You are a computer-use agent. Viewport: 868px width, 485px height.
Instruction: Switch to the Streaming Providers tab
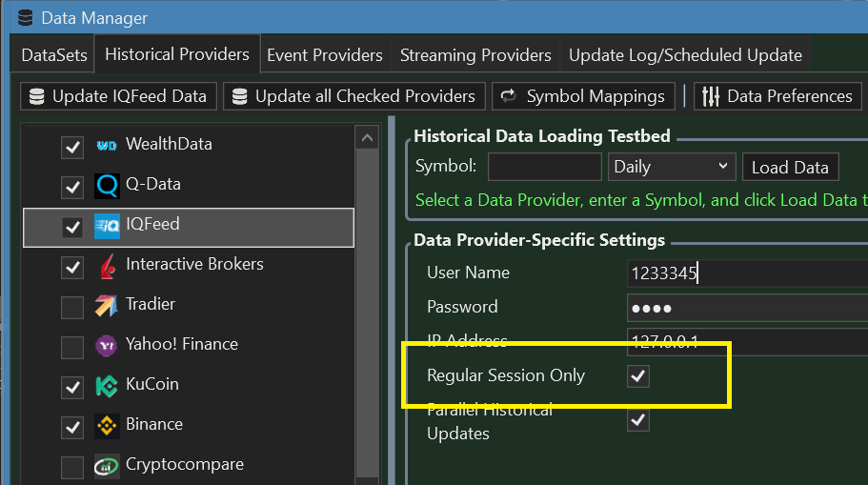point(475,55)
